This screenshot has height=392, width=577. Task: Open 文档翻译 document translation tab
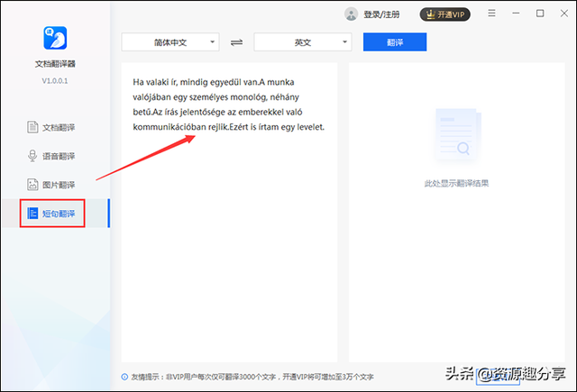point(51,127)
